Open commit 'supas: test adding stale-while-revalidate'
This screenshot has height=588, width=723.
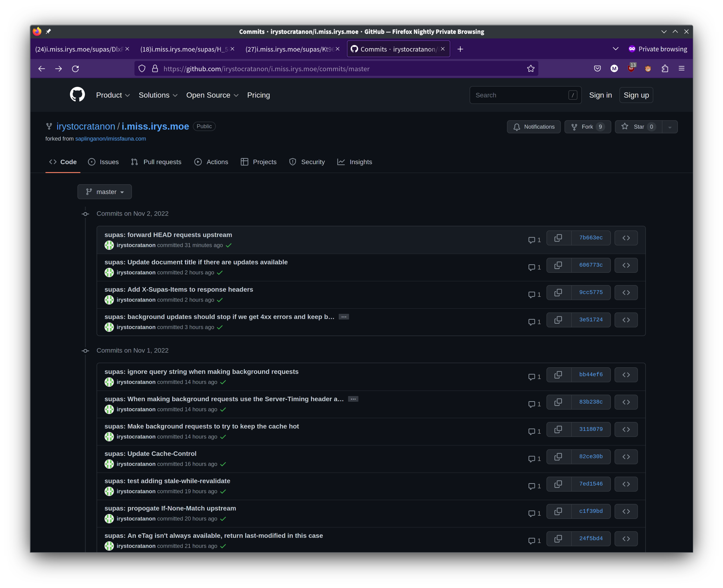point(167,481)
